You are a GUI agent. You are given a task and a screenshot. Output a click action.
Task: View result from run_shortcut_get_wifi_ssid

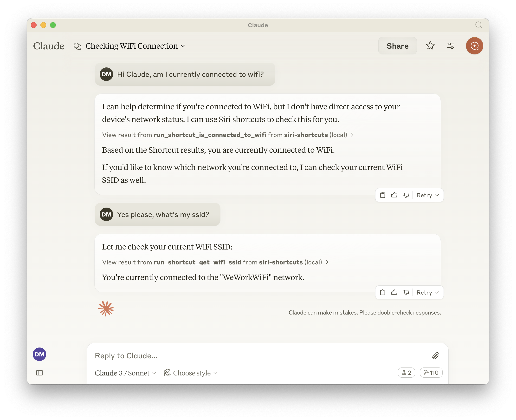pos(215,262)
